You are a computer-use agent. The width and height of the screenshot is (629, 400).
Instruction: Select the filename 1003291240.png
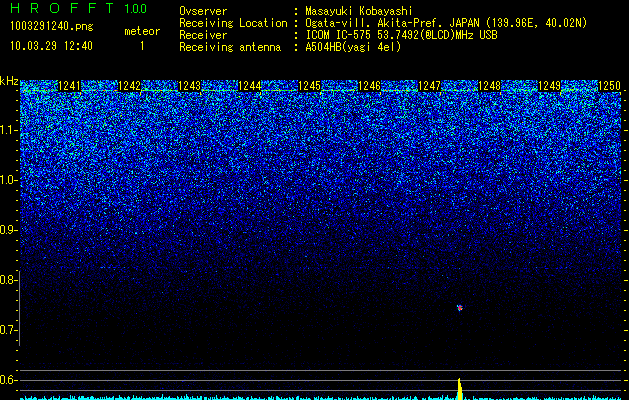[x=52, y=27]
